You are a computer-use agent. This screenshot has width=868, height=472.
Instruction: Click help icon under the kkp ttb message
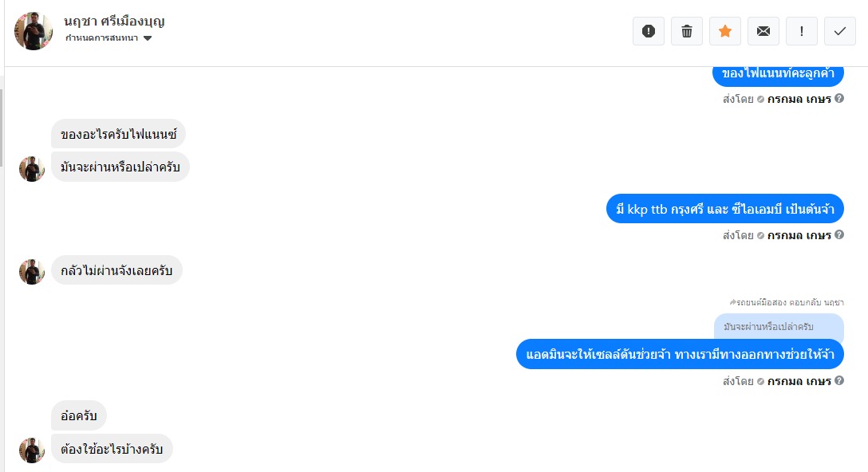click(x=839, y=234)
